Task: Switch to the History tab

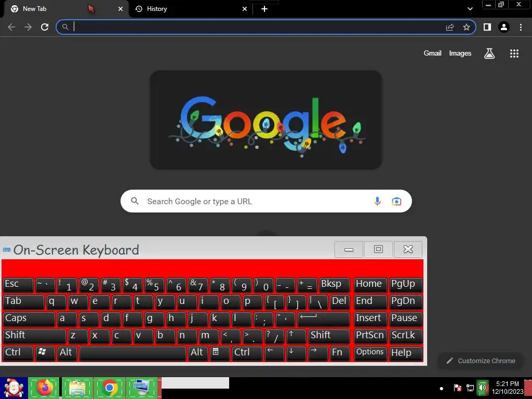Action: pyautogui.click(x=190, y=9)
